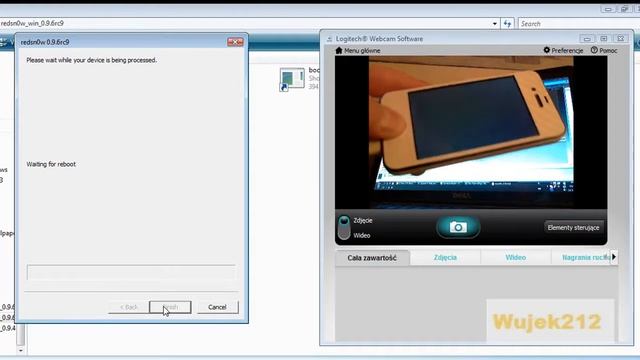Click the Explorer Search field
This screenshot has width=640, height=360.
pos(579,24)
